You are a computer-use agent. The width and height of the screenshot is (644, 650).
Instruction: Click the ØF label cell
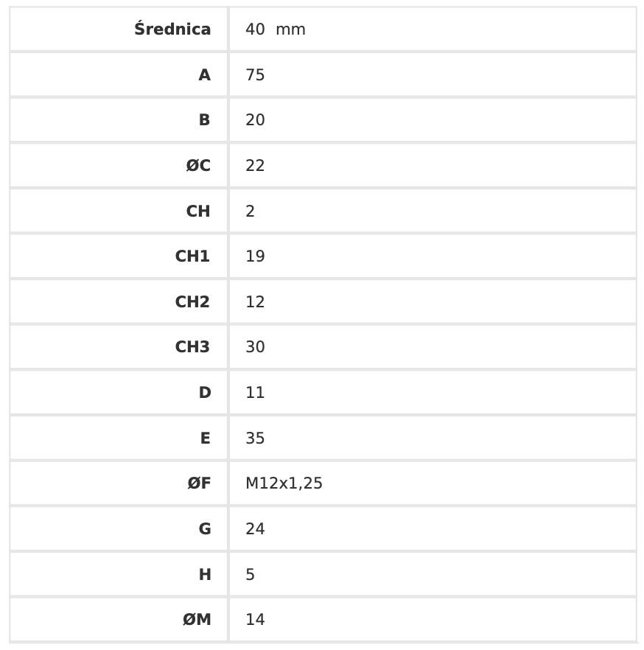click(x=199, y=483)
